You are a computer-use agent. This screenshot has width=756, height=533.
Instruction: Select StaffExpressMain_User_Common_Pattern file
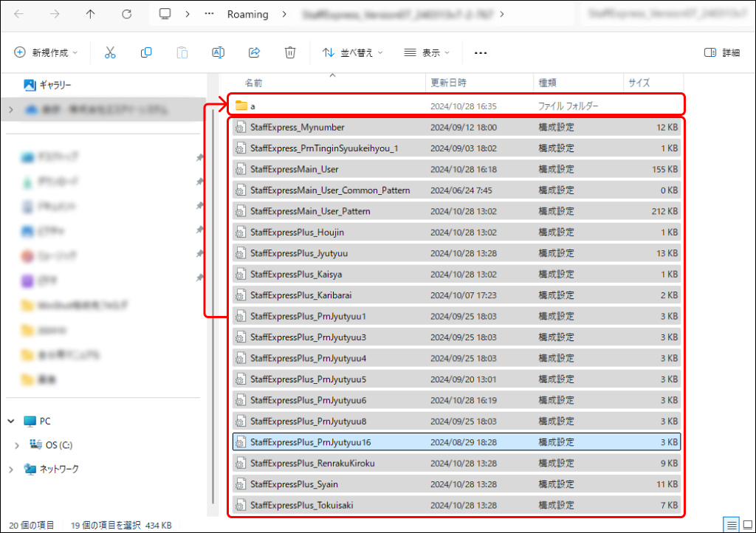[x=456, y=190]
